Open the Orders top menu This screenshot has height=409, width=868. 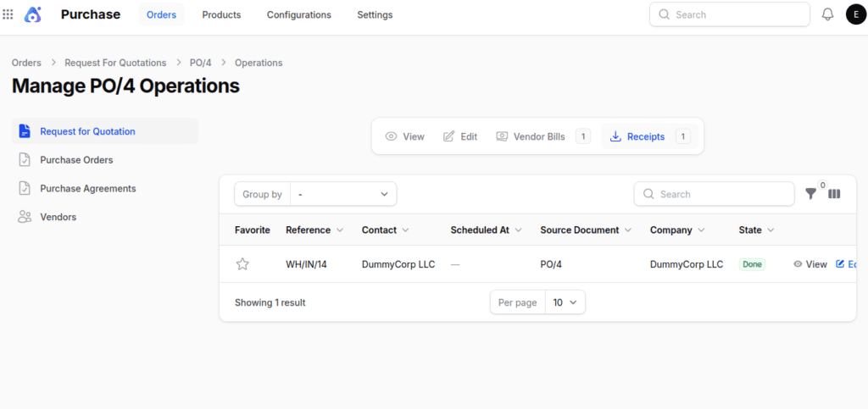[x=161, y=15]
